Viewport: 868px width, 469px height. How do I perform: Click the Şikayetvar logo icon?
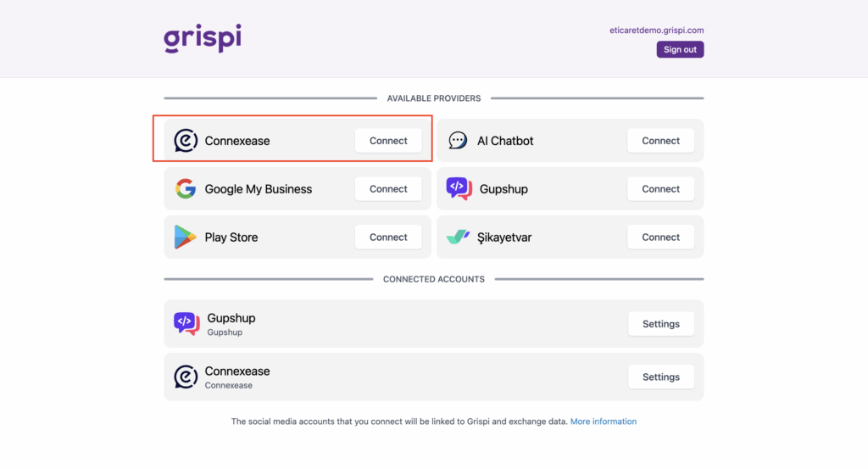click(459, 237)
